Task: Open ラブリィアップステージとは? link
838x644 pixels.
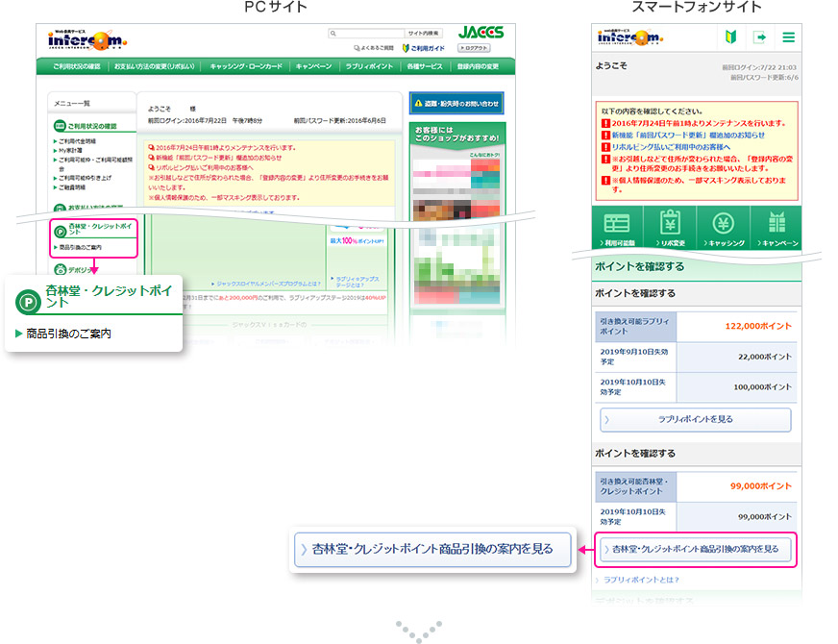Action: [357, 282]
